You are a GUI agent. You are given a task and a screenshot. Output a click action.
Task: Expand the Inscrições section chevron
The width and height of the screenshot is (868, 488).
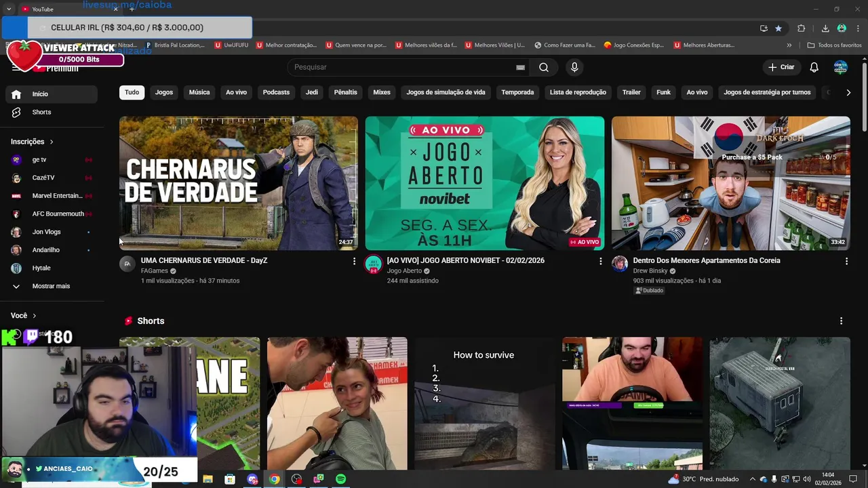click(51, 142)
